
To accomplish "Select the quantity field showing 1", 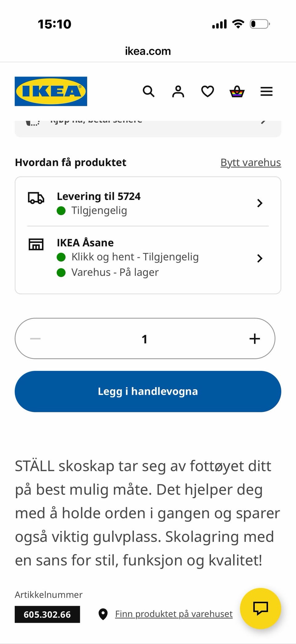I will tap(145, 339).
